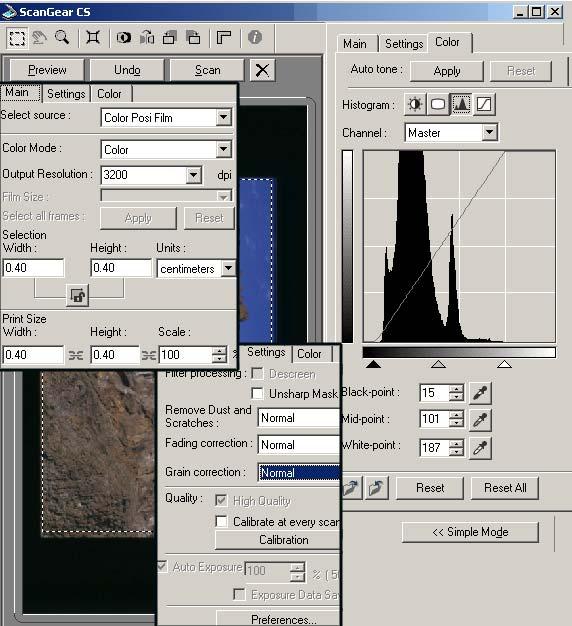Open the Preferences button
The image size is (572, 626).
278,618
